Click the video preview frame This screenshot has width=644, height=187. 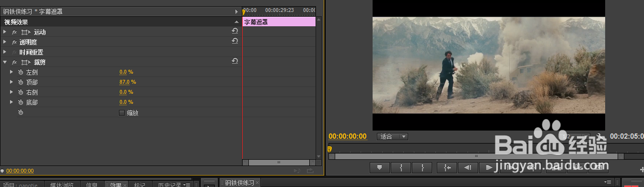(x=489, y=65)
